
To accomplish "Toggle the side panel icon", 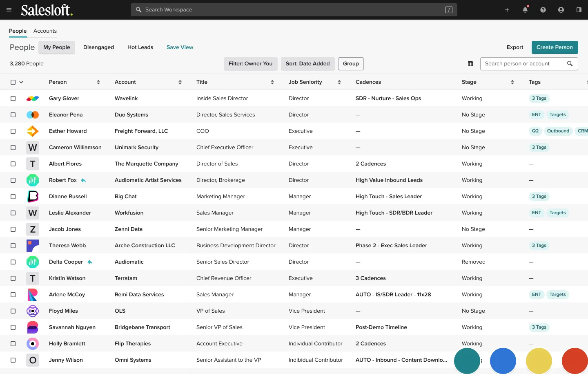I will tap(579, 10).
